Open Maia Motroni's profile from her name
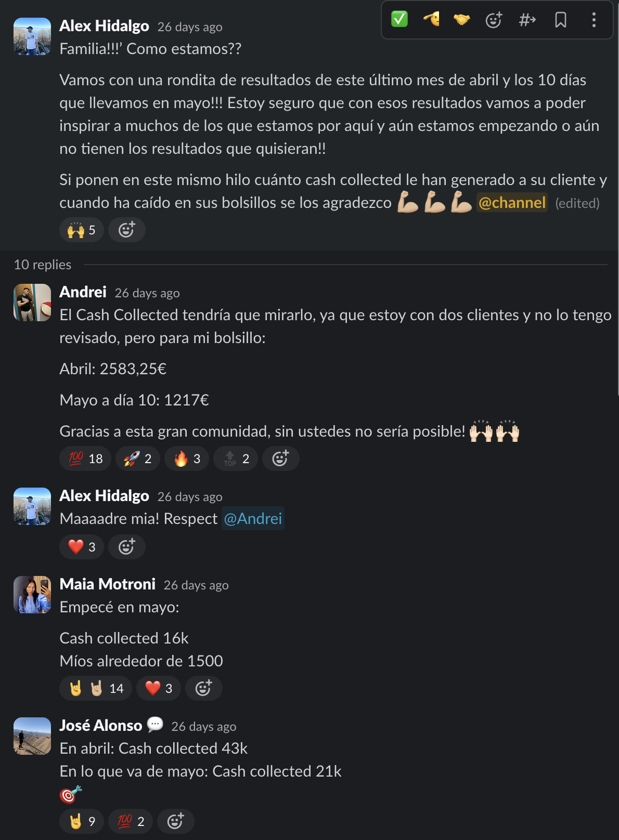Viewport: 619px width, 840px height. 108,584
